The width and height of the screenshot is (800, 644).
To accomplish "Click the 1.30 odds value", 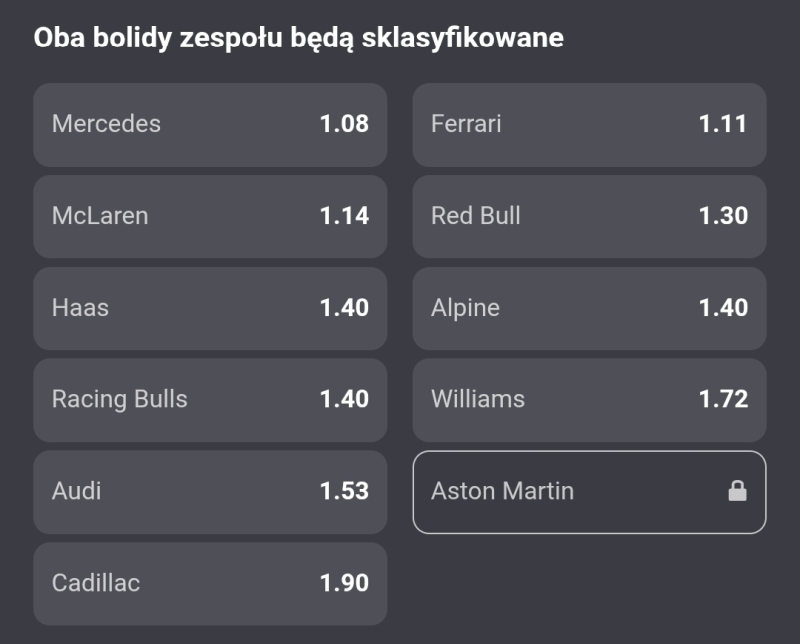I will pyautogui.click(x=723, y=216).
